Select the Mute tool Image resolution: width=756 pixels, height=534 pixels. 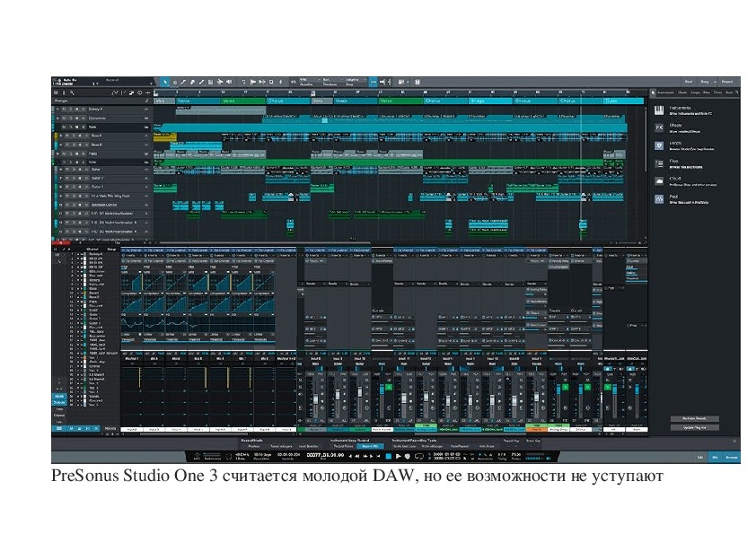210,83
